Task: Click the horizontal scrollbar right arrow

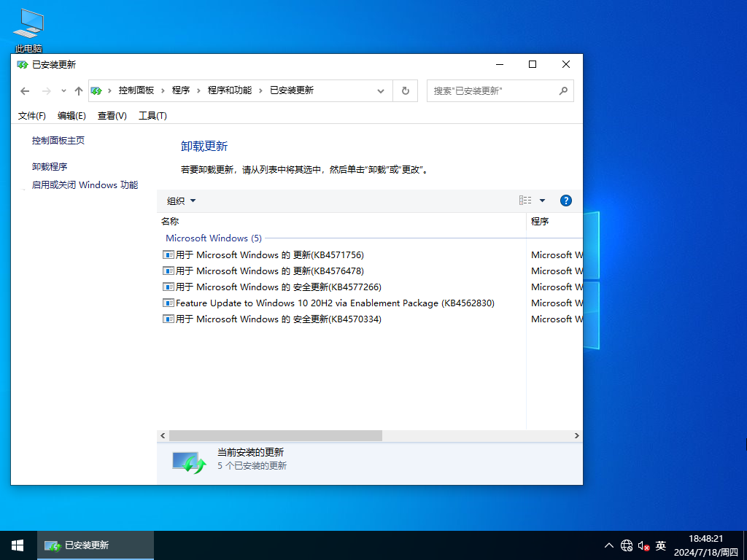Action: coord(576,435)
